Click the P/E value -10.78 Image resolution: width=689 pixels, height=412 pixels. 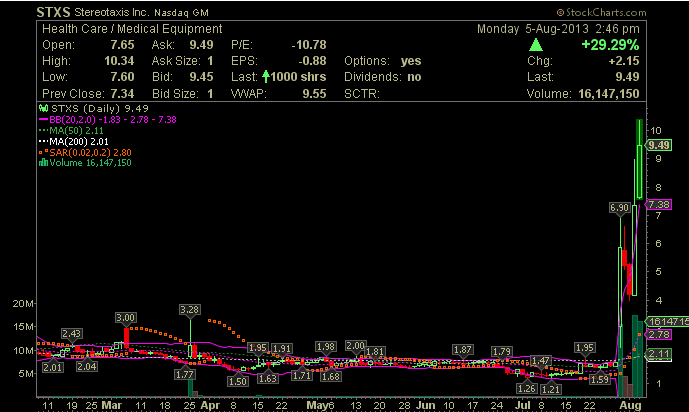pos(309,45)
